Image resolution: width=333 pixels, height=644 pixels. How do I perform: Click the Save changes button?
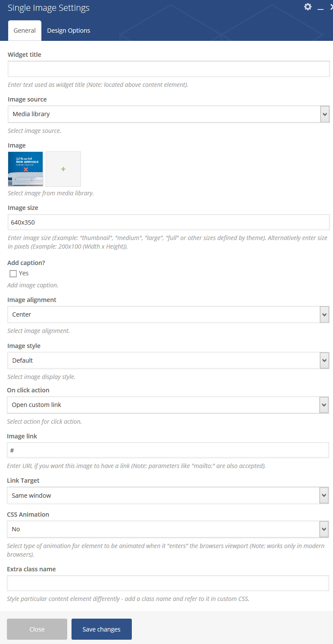tap(102, 629)
